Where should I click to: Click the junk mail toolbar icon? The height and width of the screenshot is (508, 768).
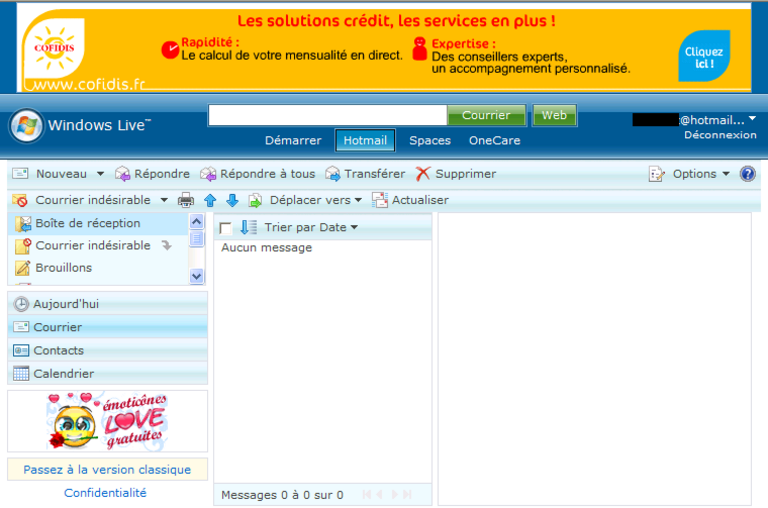pyautogui.click(x=20, y=200)
